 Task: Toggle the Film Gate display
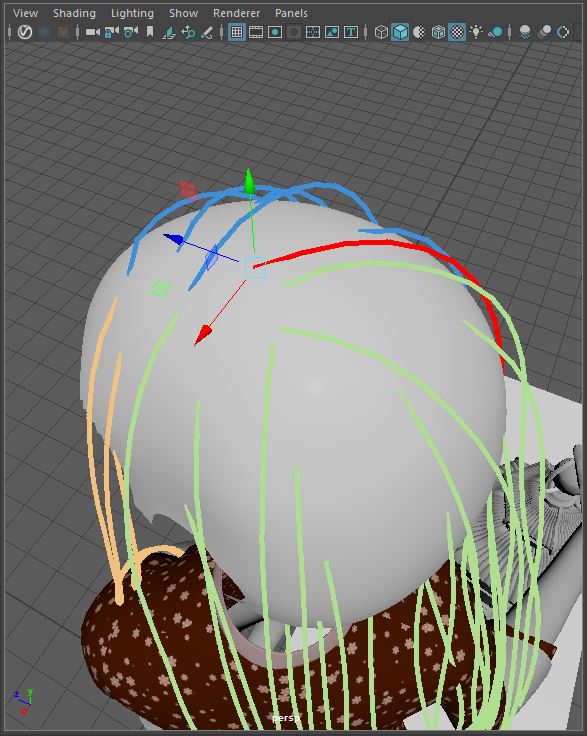click(x=256, y=32)
